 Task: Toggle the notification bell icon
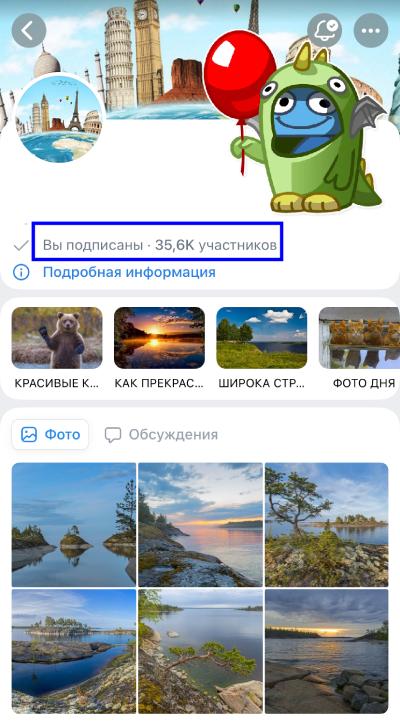coord(325,31)
